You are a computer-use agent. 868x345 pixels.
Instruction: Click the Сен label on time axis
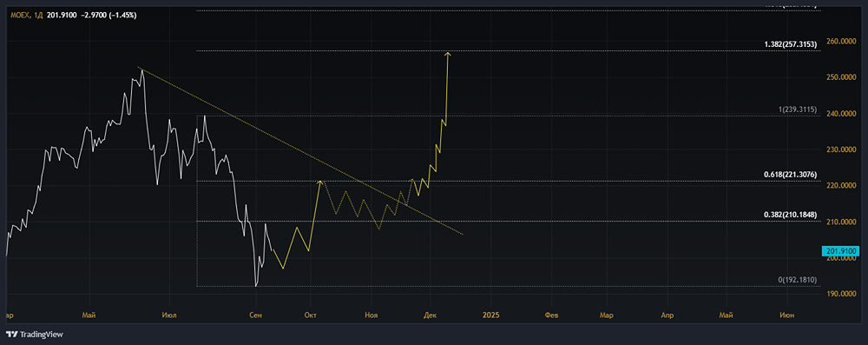pyautogui.click(x=255, y=315)
